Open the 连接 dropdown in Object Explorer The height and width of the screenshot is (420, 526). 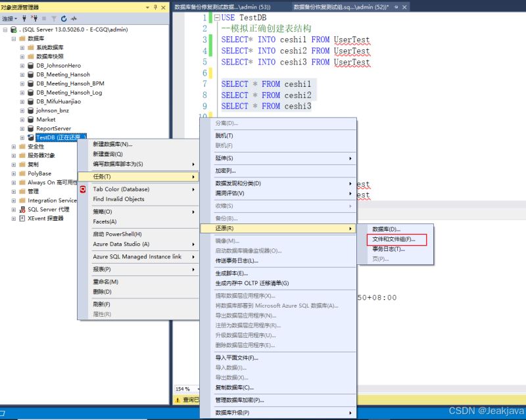pos(9,18)
